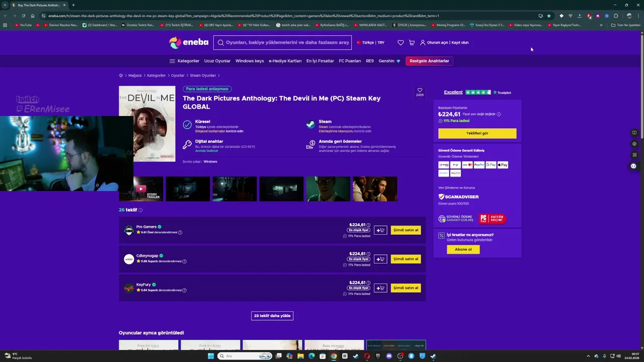Screen dimensions: 644x362
Task: Click the Para iadesi anlaşması badge
Action: (x=207, y=89)
